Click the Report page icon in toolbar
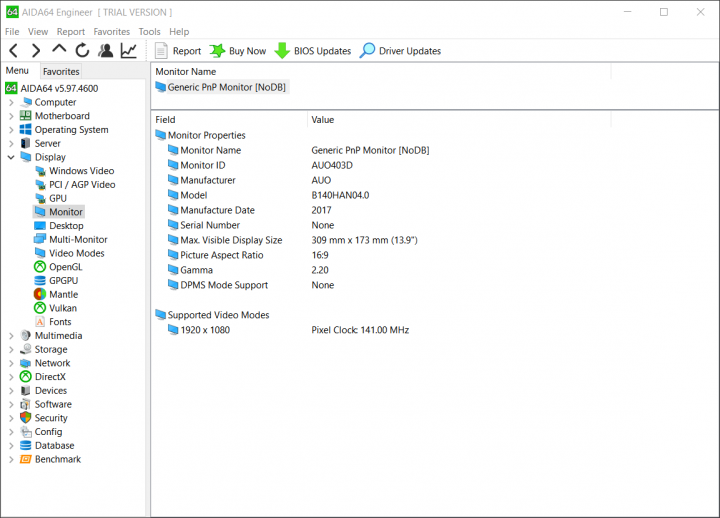 [161, 51]
